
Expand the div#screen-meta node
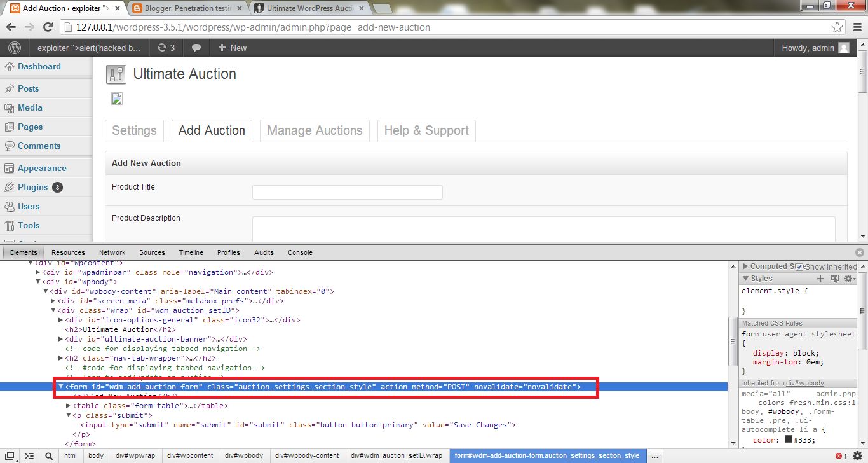(x=53, y=301)
